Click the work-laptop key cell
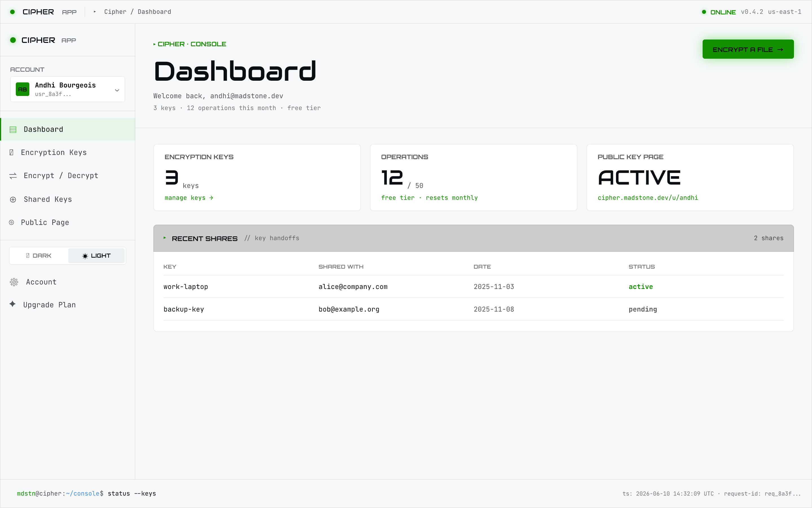This screenshot has height=508, width=812. click(186, 286)
